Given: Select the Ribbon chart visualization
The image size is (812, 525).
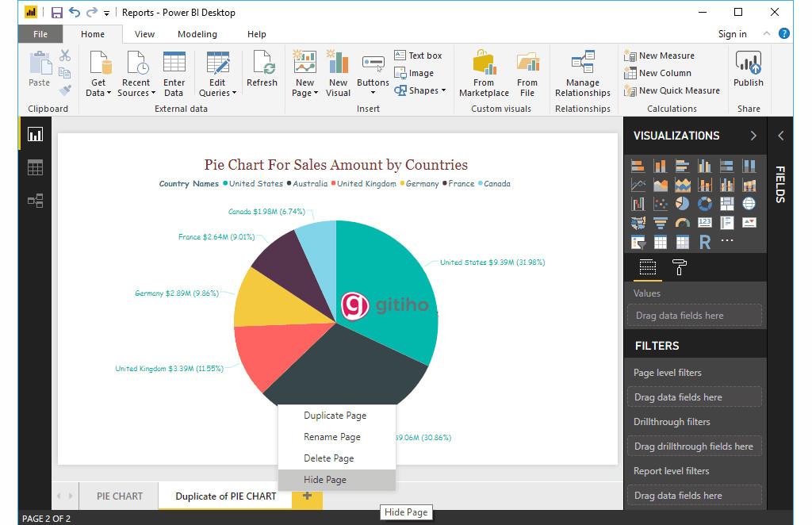Looking at the screenshot, I should [x=749, y=185].
